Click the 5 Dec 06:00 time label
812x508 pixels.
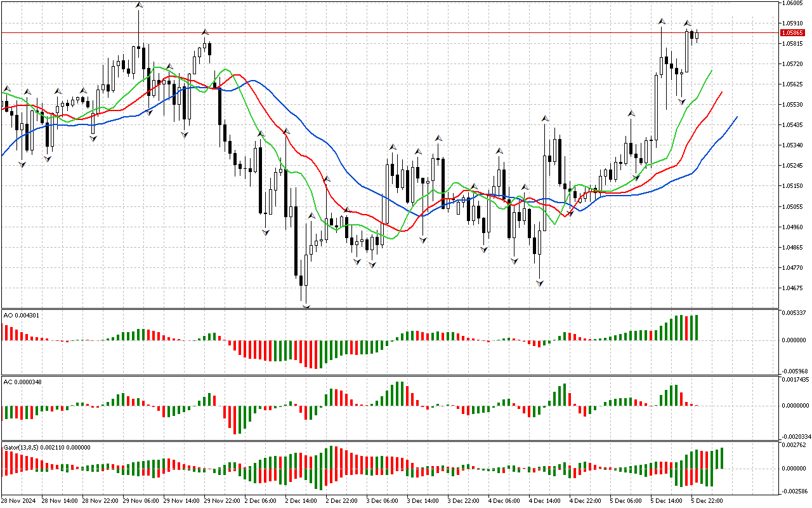click(x=625, y=501)
